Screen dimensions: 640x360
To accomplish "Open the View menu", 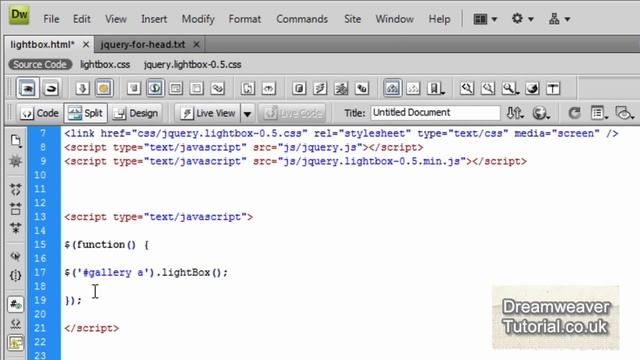I will (116, 19).
